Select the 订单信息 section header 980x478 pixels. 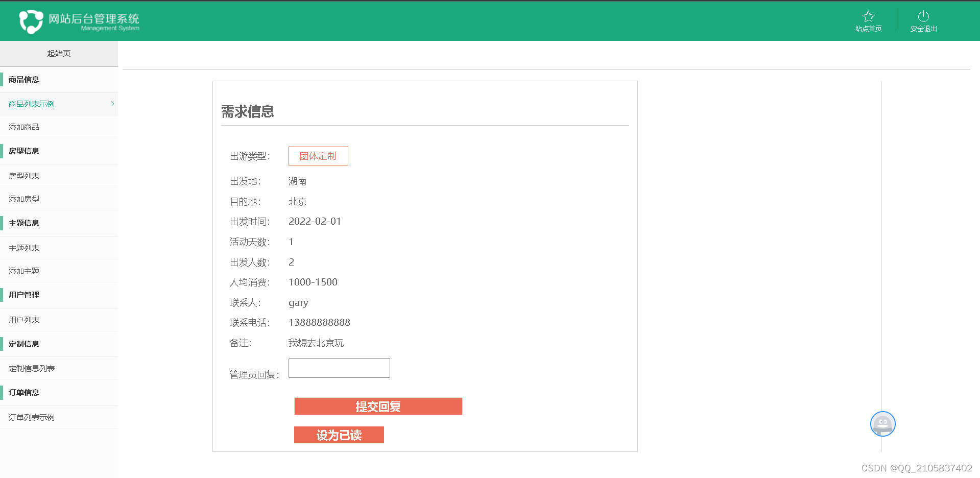point(23,393)
